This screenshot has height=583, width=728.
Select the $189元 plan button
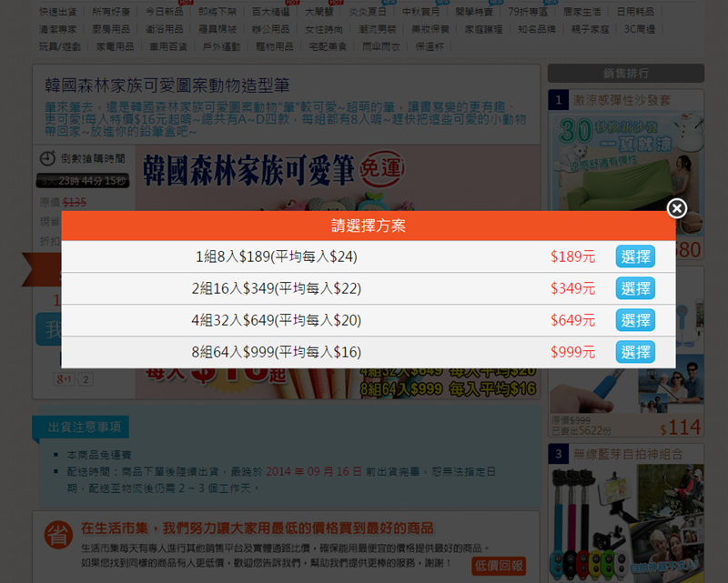click(635, 256)
